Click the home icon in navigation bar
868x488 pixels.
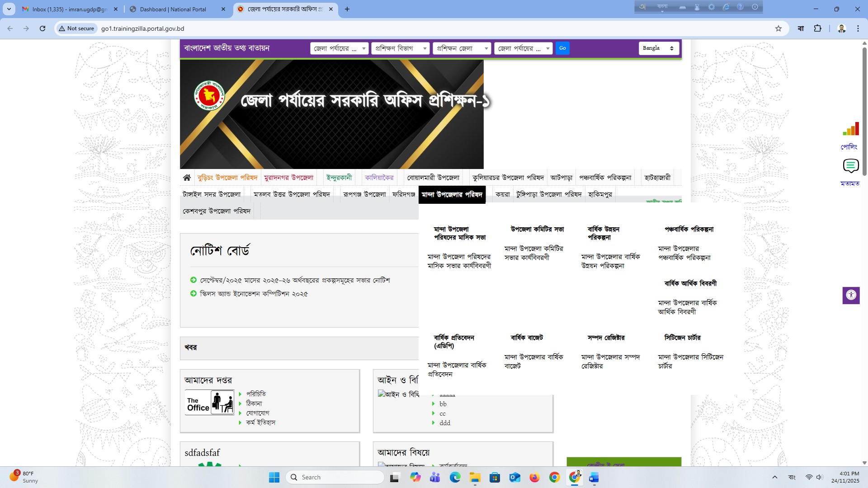[187, 178]
